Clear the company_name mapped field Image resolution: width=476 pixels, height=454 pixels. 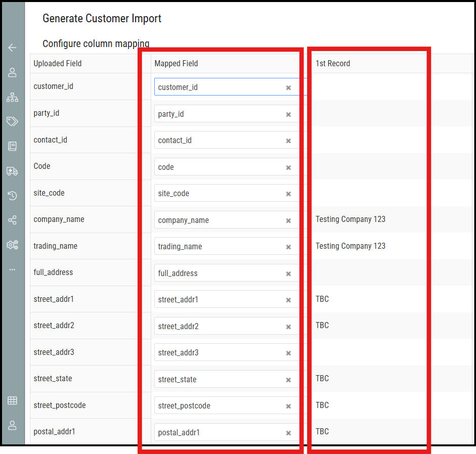288,220
